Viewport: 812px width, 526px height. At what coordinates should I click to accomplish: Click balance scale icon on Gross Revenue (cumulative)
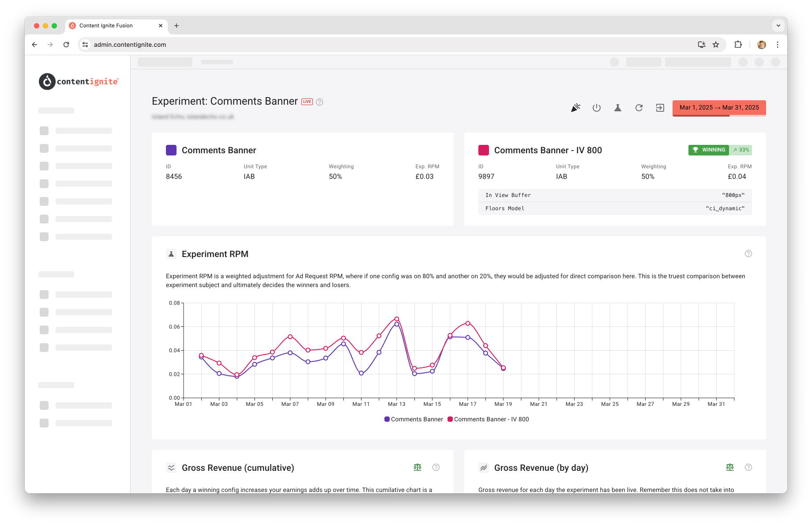pos(417,467)
